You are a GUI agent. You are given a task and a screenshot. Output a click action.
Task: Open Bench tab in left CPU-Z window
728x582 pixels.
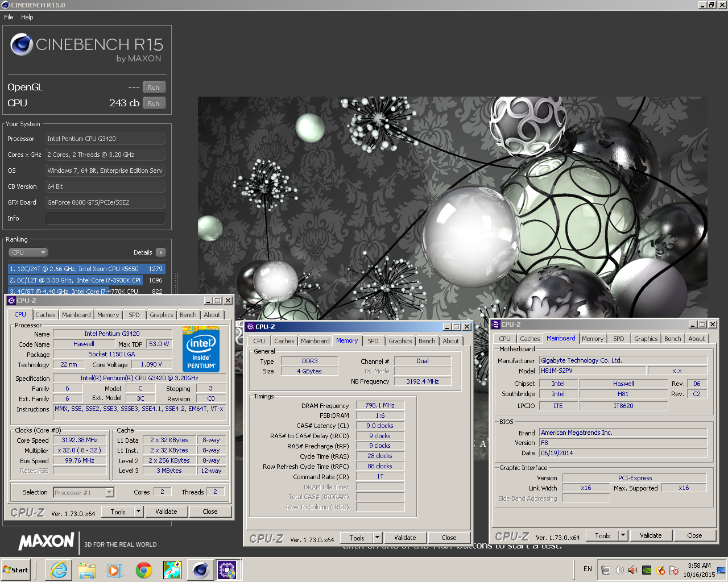(x=188, y=315)
